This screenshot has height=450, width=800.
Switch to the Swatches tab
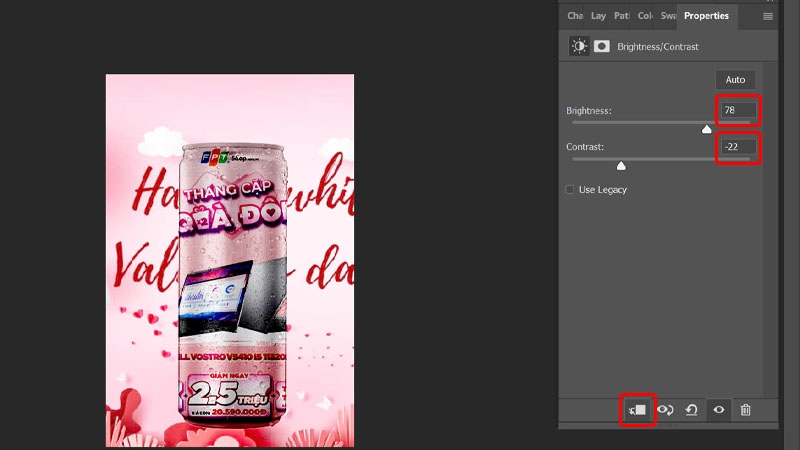[x=668, y=16]
